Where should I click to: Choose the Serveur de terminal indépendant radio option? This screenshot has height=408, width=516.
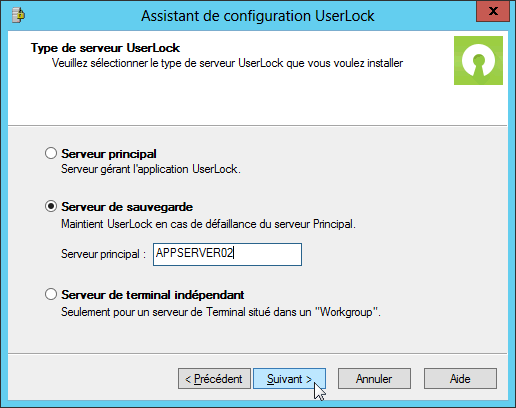click(51, 294)
